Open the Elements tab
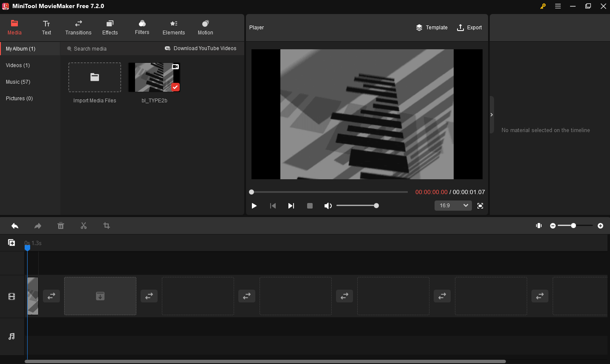Viewport: 610px width, 364px height. [x=174, y=28]
